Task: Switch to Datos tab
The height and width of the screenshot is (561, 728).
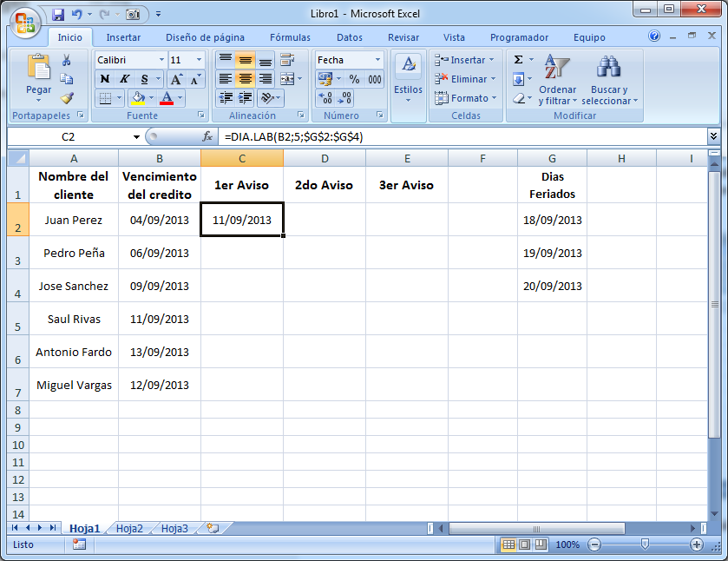Action: [350, 37]
